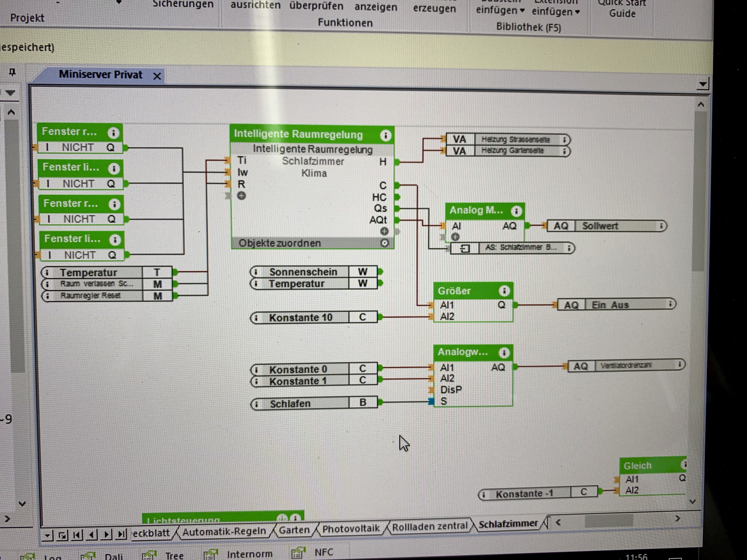Open document list dropdown arrow at top right
This screenshot has width=747, height=560.
[x=703, y=84]
